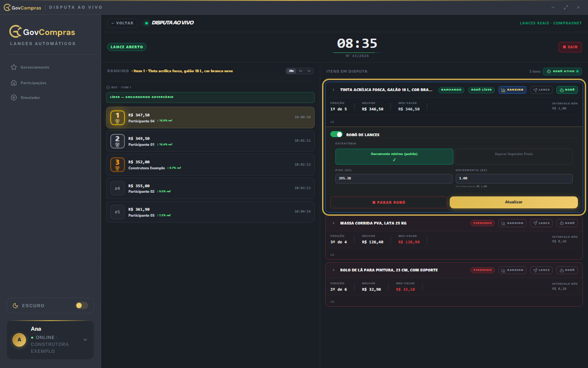
Task: Click the Lance paper-plane button for Tinta Acrílica
Action: click(x=541, y=90)
